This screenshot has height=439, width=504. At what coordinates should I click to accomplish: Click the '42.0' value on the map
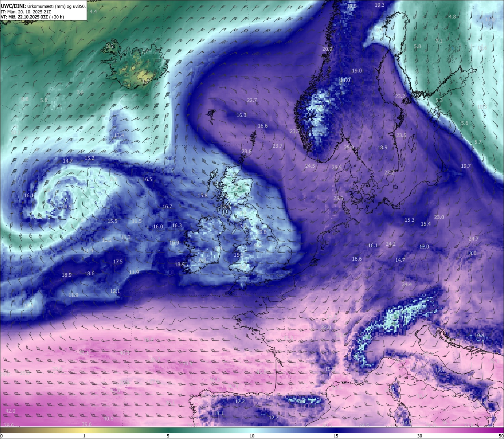[10, 411]
